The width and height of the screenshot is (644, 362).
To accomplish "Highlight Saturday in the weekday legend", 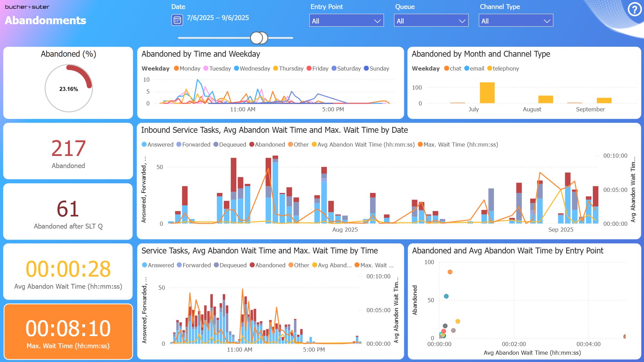I will click(346, 68).
